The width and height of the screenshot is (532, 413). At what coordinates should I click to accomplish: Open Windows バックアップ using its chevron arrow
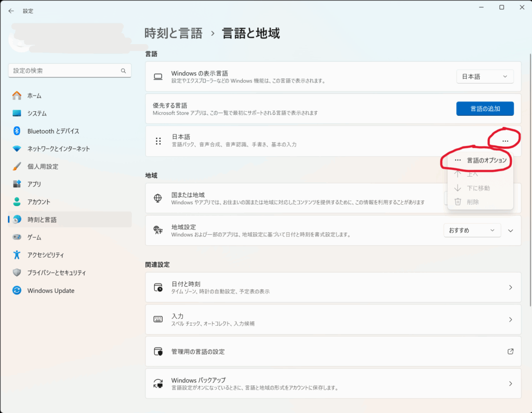[510, 383]
